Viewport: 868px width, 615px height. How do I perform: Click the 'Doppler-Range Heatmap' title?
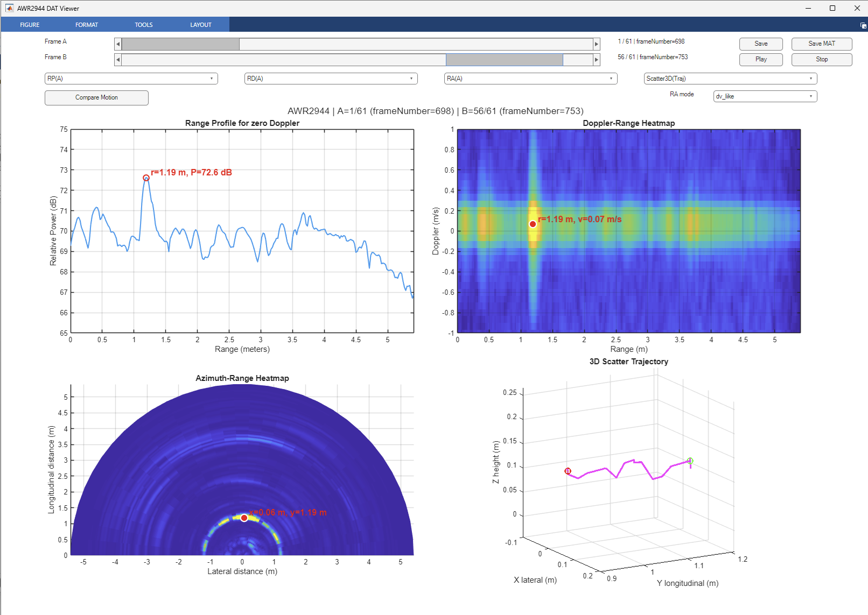[629, 123]
